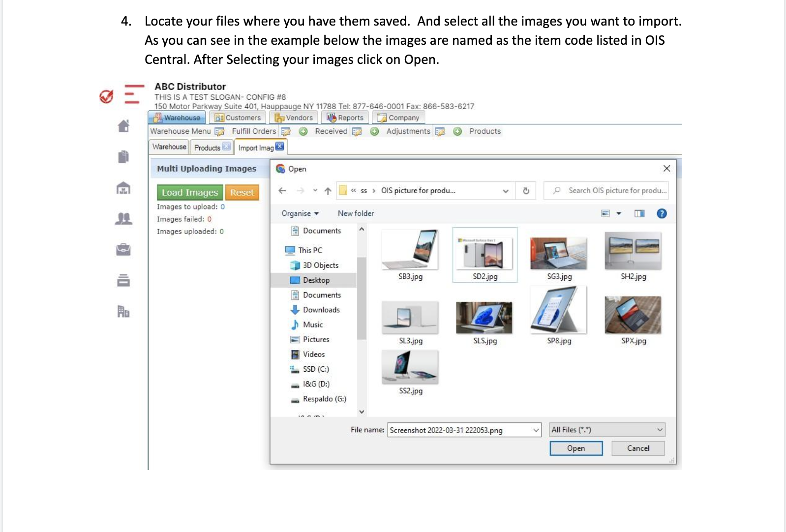Open the printer stack icon in sidebar

(x=123, y=280)
